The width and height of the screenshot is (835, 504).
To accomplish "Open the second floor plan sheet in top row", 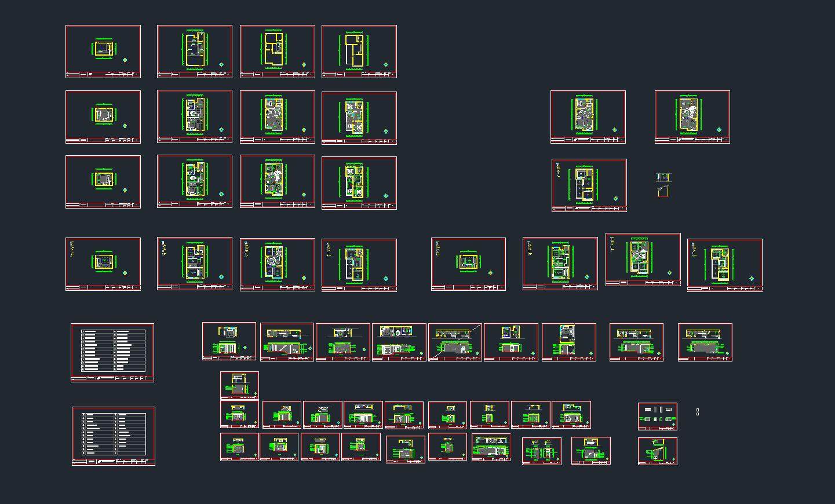I will pyautogui.click(x=195, y=51).
